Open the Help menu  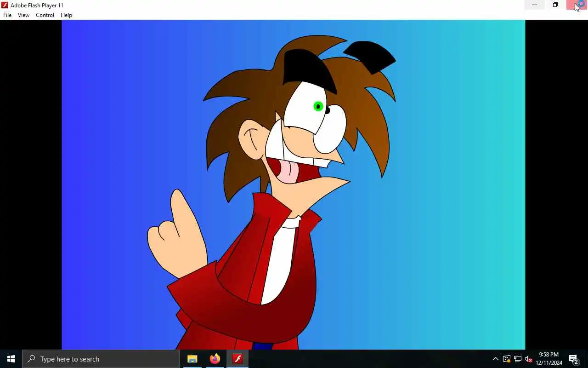(x=66, y=15)
